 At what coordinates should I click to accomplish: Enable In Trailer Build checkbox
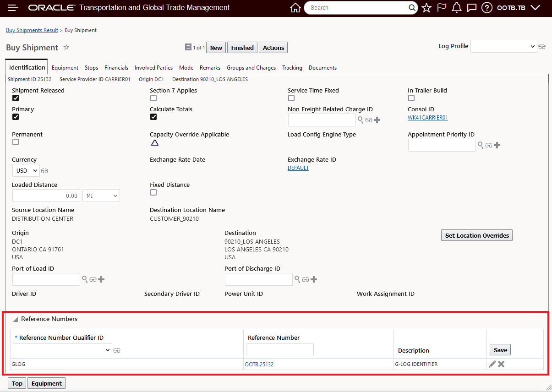(x=411, y=98)
